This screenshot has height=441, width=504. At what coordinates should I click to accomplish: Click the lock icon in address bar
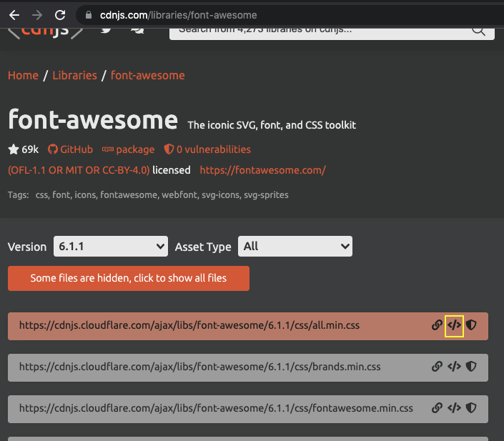[x=89, y=15]
